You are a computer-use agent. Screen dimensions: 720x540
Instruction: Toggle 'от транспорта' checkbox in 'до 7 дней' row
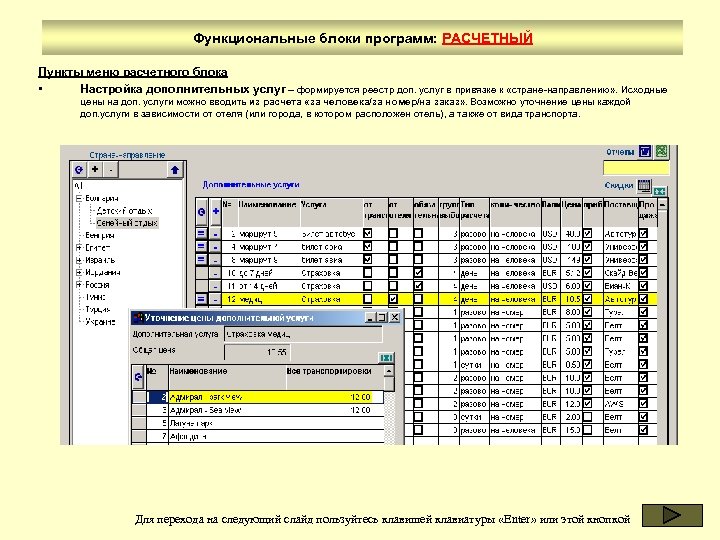(x=367, y=273)
